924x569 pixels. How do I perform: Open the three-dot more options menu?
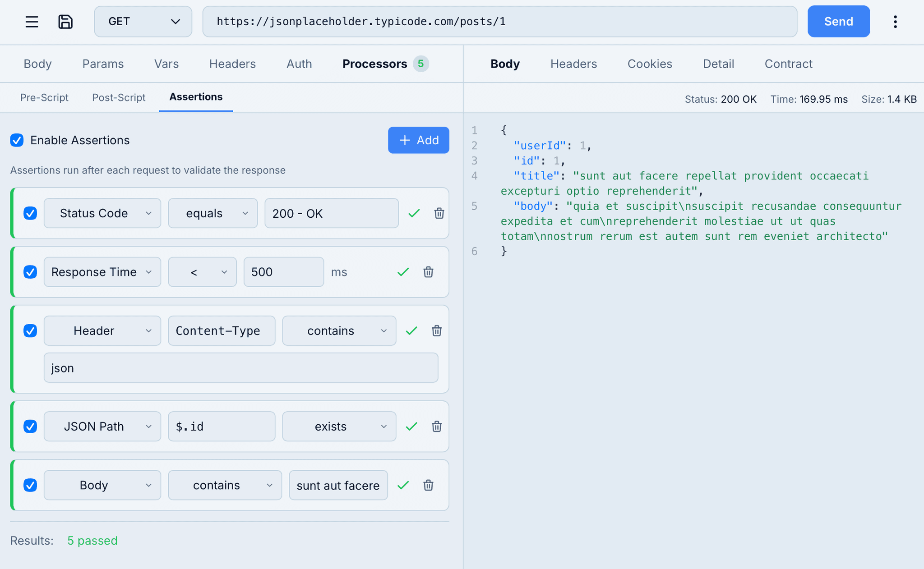click(x=895, y=22)
